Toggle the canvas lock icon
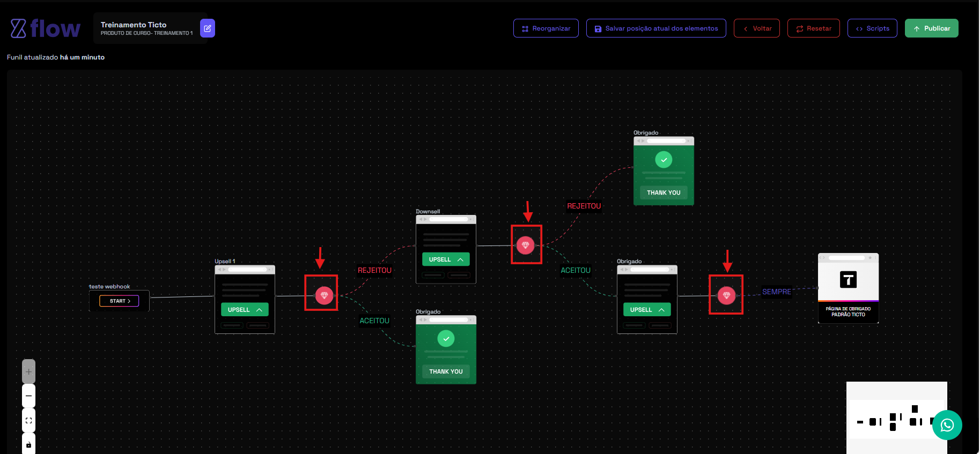This screenshot has height=454, width=980. pos(29,444)
